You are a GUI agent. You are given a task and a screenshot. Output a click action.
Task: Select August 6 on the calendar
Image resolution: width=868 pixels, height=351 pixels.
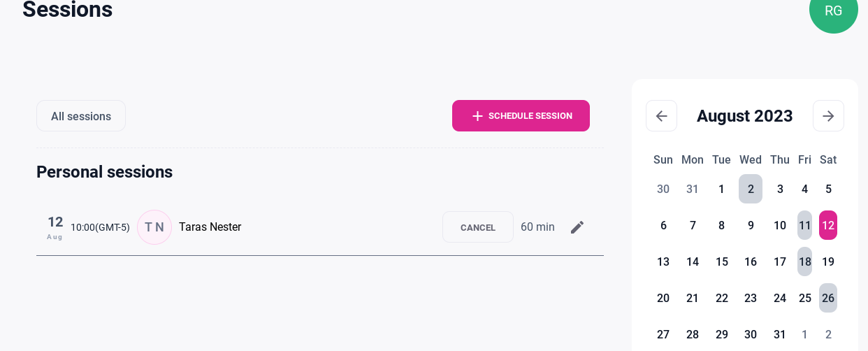coord(663,225)
